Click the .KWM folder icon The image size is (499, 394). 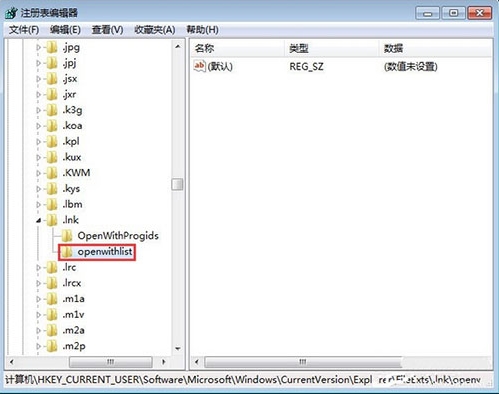[x=52, y=173]
